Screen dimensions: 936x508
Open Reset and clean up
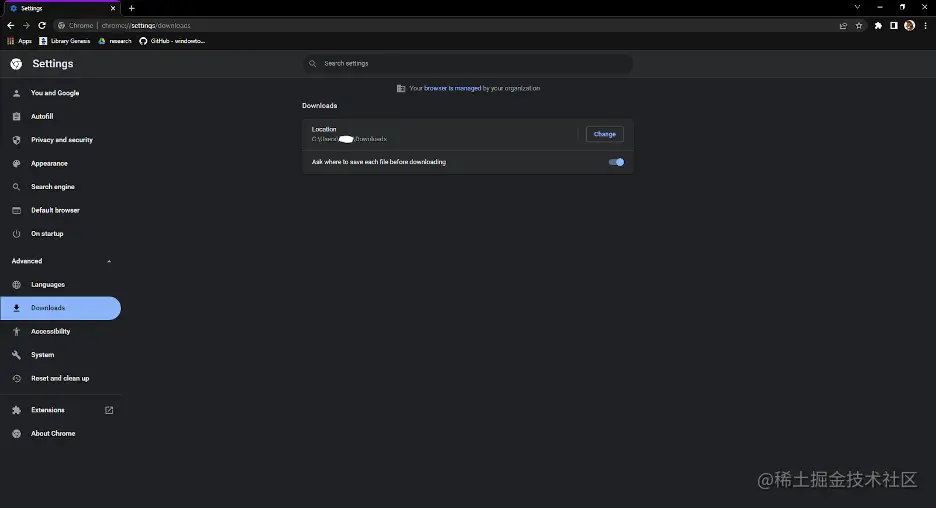point(60,378)
